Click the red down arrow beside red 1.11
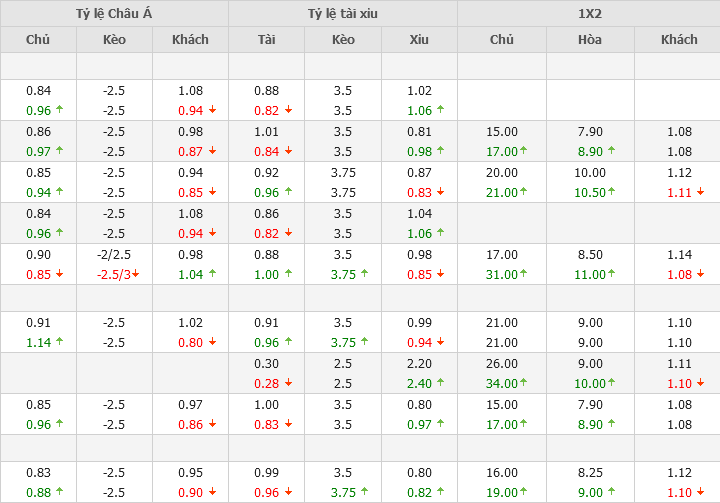Screen dimensions: 720x503 coord(699,192)
